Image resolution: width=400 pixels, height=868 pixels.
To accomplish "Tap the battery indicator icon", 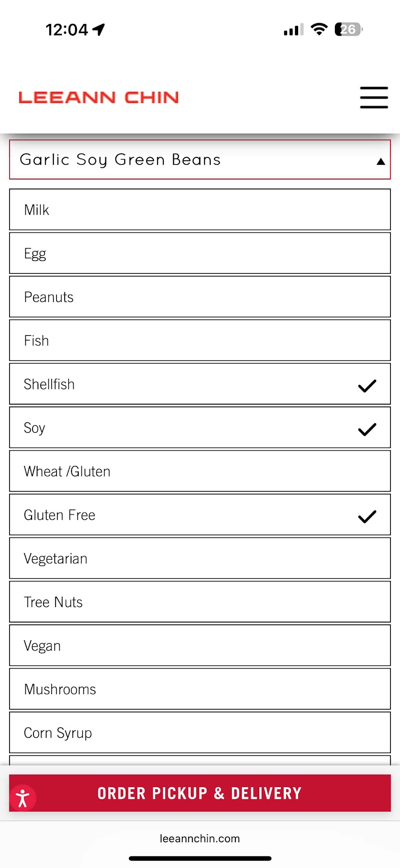I will point(348,29).
